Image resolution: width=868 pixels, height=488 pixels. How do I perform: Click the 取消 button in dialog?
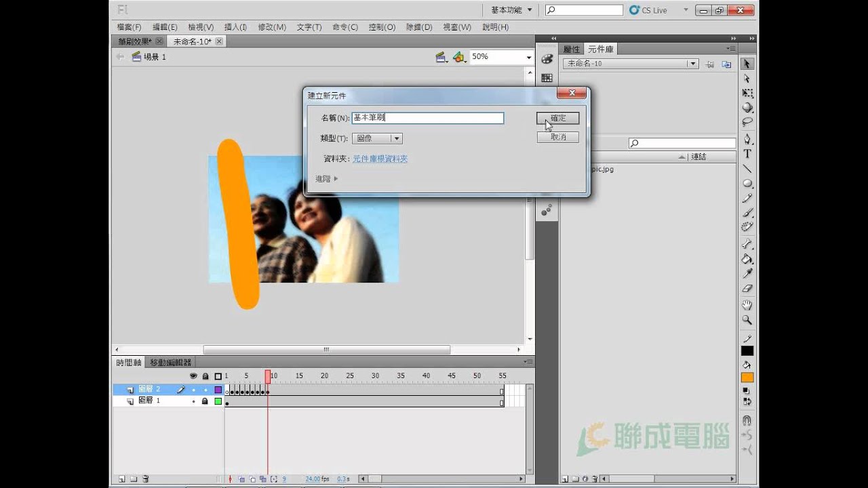click(x=558, y=137)
